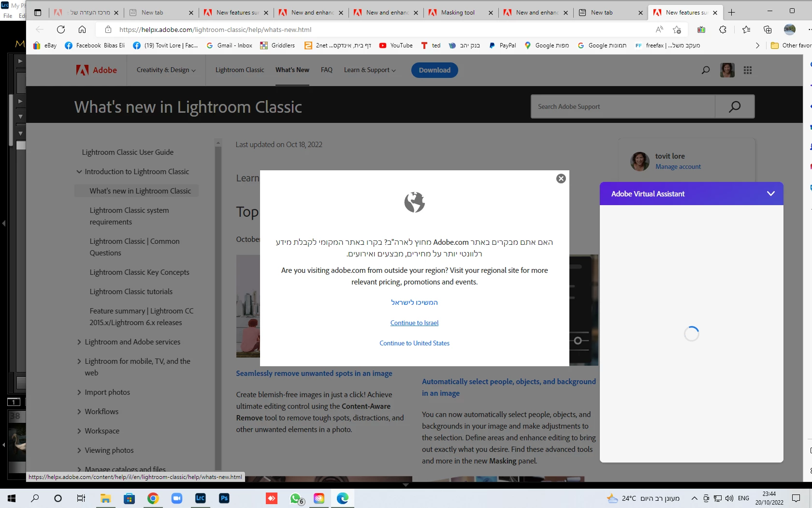Open notification center icon

point(796,498)
